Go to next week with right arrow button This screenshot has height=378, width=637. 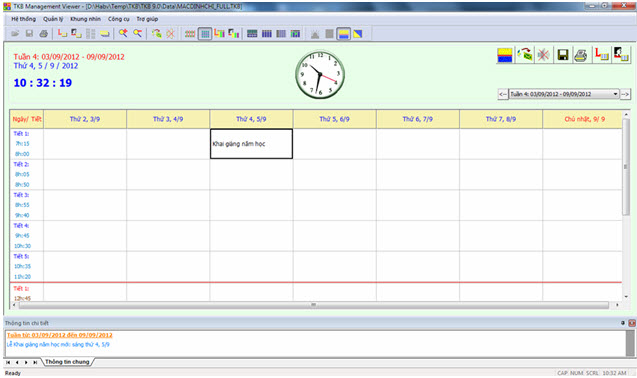pos(625,94)
